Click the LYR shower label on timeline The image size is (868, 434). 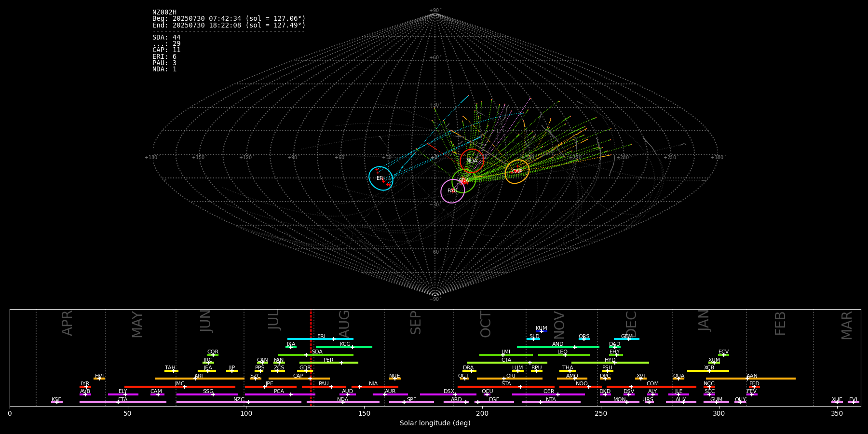click(85, 384)
